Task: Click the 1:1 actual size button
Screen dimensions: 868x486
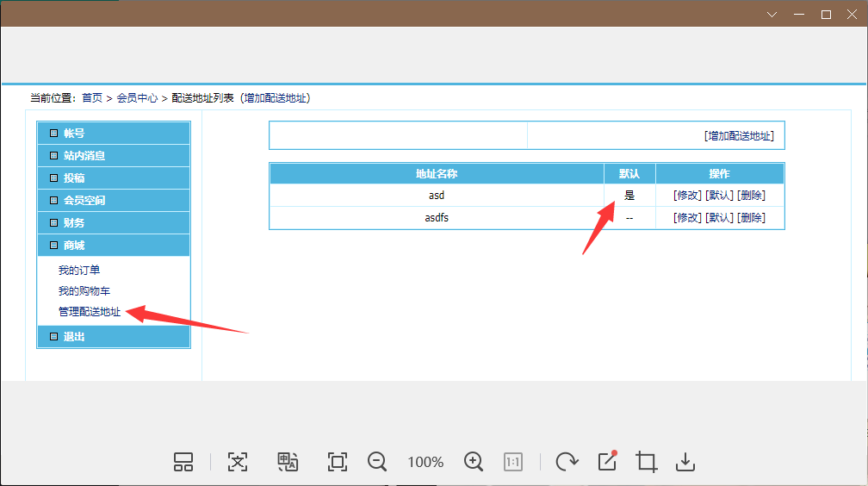Action: point(513,462)
